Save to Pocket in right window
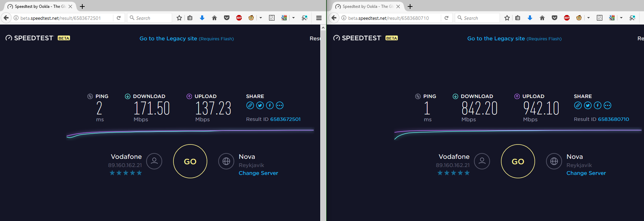 click(x=555, y=18)
